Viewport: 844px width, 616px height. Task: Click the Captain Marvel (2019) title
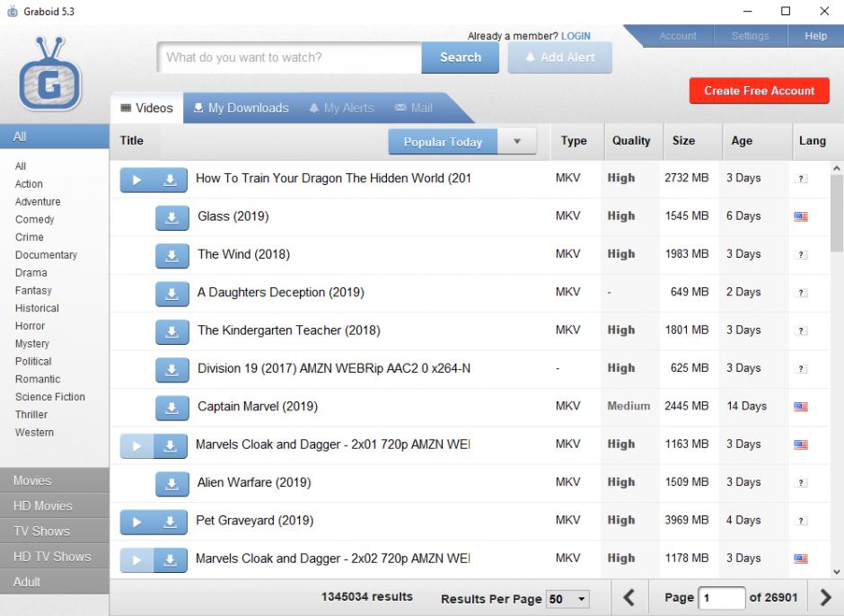[x=258, y=407]
